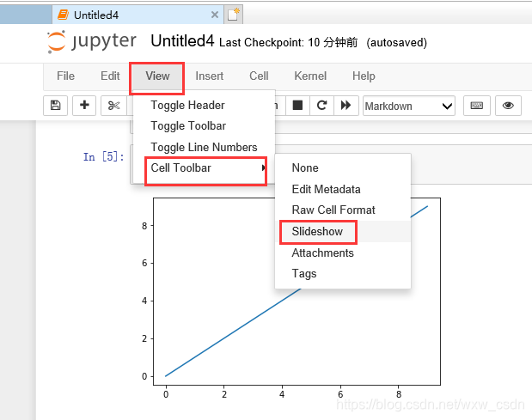Viewport: 532px width, 420px height.
Task: Select Raw Cell Format option
Action: click(x=343, y=210)
